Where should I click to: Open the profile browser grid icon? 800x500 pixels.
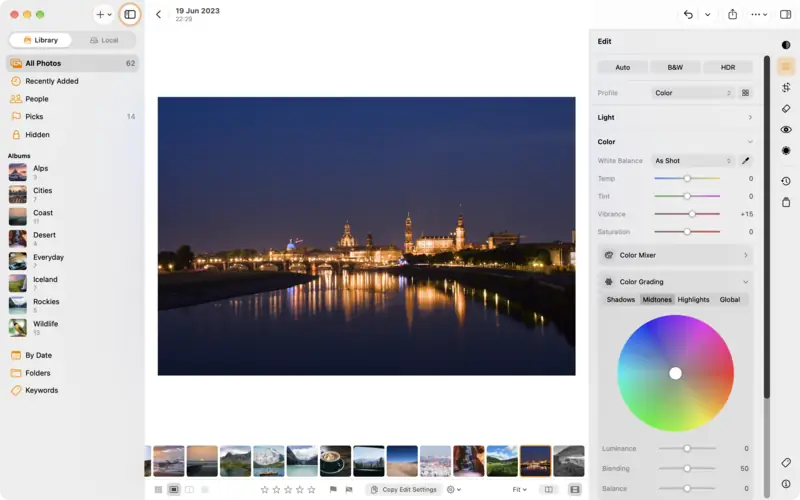click(x=745, y=93)
